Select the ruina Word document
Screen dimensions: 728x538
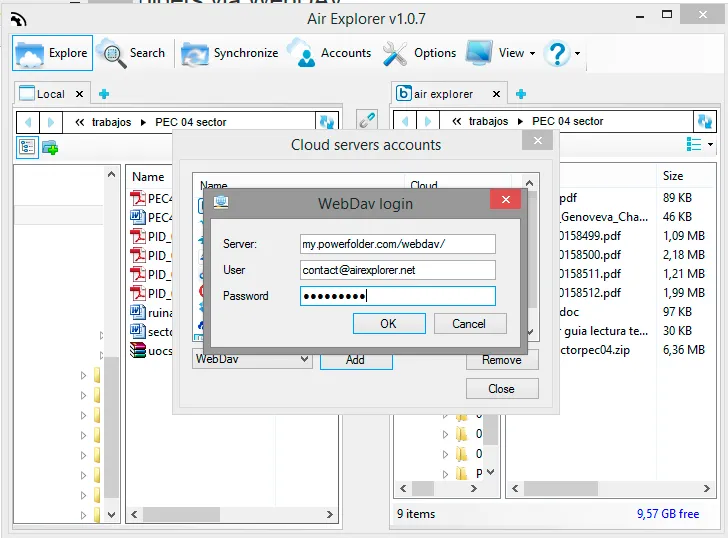click(151, 312)
